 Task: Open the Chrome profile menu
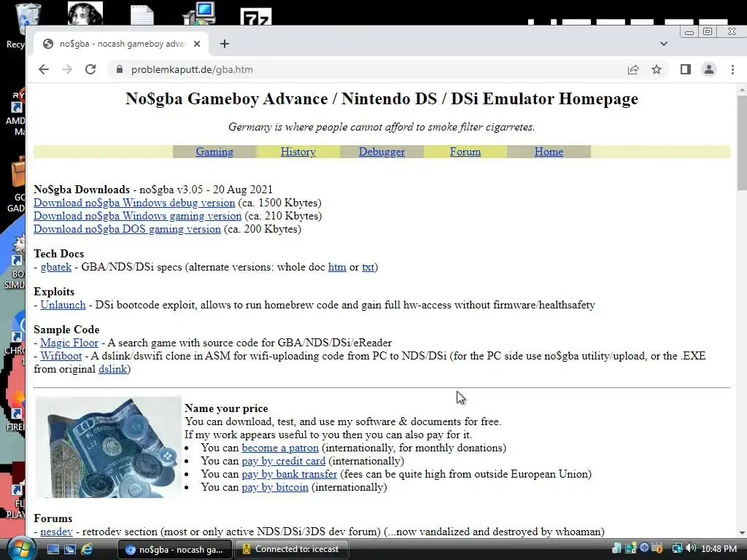[709, 69]
